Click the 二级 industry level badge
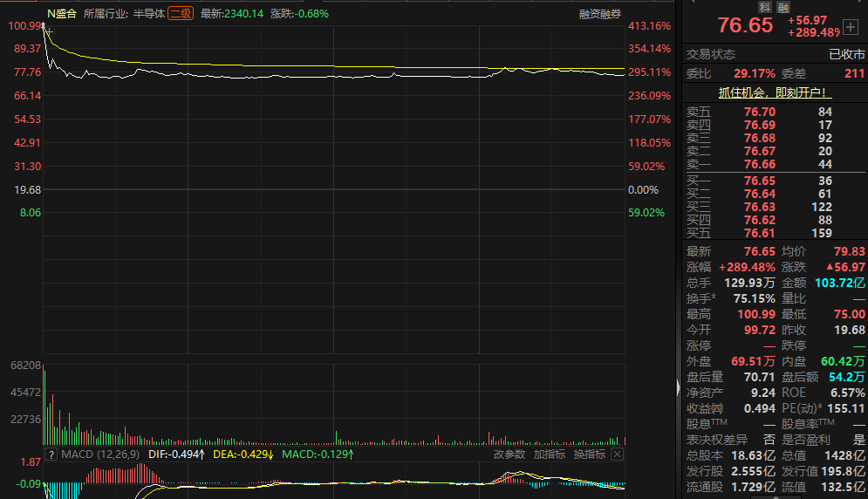Viewport: 868px width, 499px height. 181,14
